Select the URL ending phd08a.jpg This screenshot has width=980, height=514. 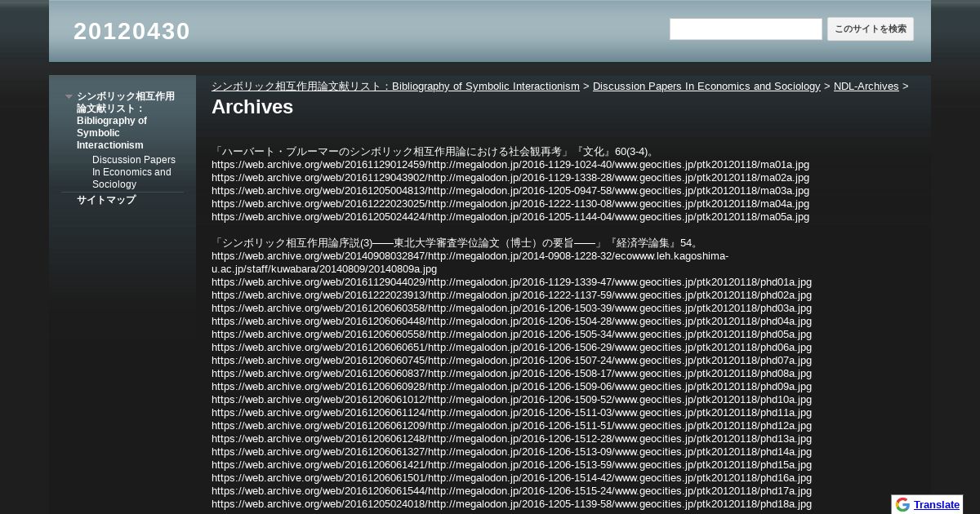pyautogui.click(x=512, y=374)
